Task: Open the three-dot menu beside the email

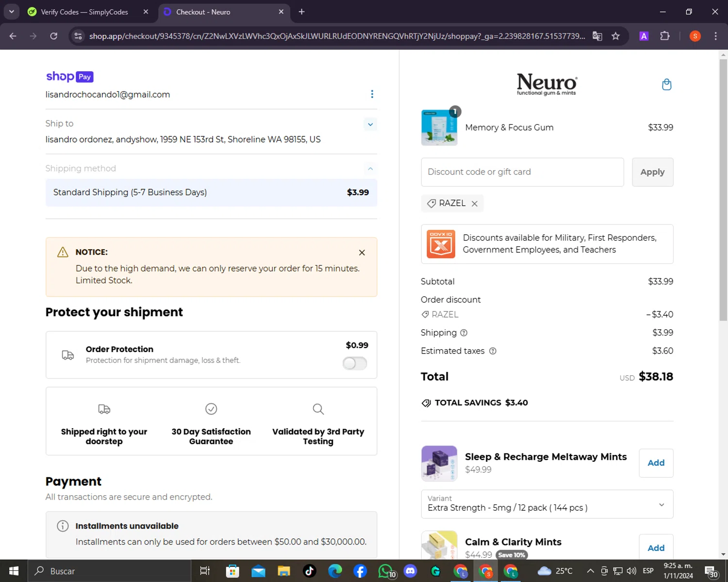Action: point(372,94)
